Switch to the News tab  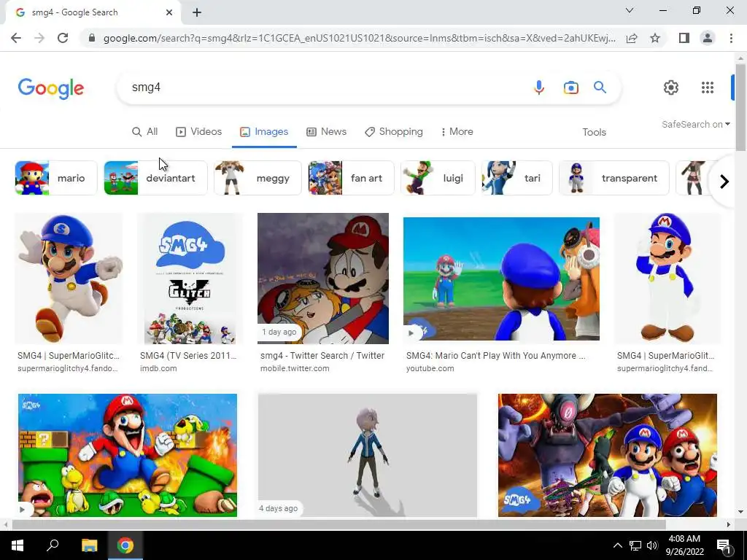[326, 132]
